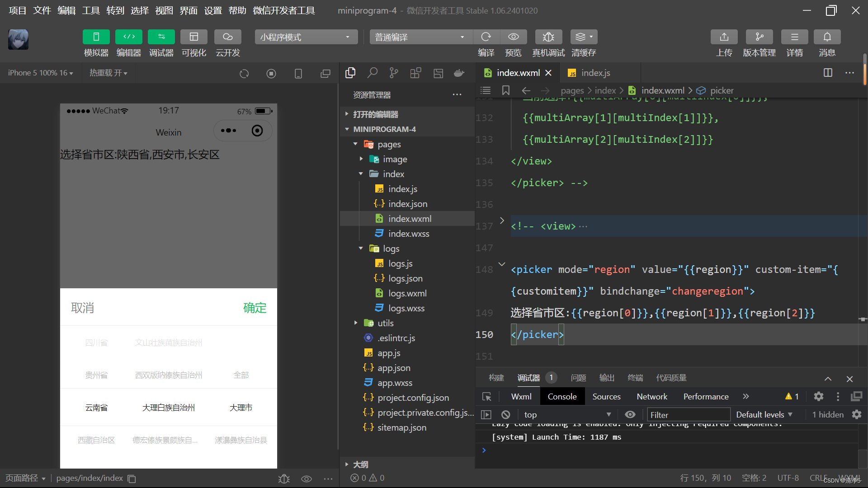Toggle the 调试器 debugger panel
This screenshot has height=488, width=868.
pos(161,37)
